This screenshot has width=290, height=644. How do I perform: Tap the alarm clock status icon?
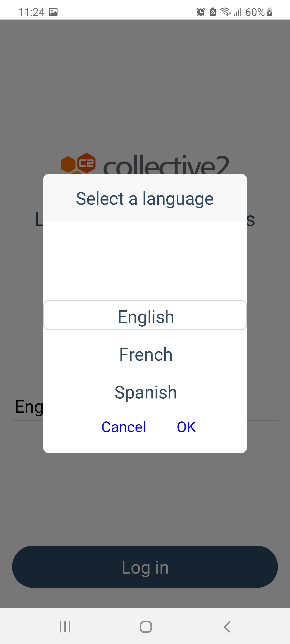(x=201, y=12)
